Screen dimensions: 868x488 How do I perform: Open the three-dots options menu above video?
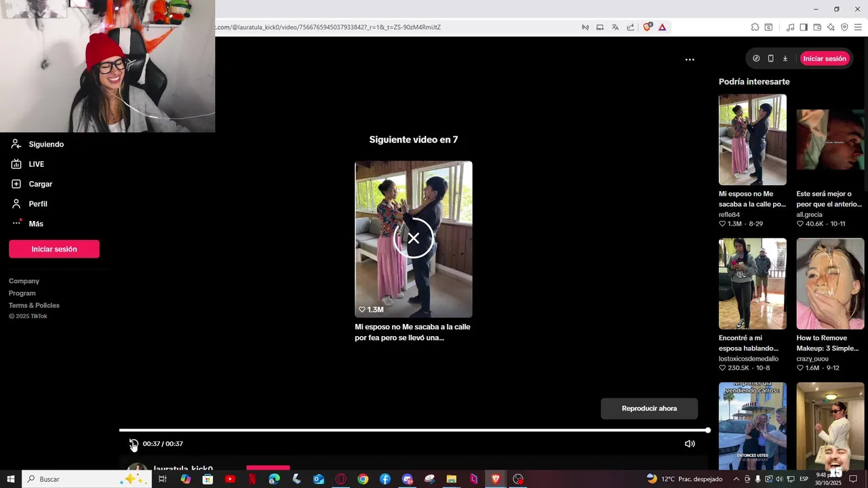690,60
